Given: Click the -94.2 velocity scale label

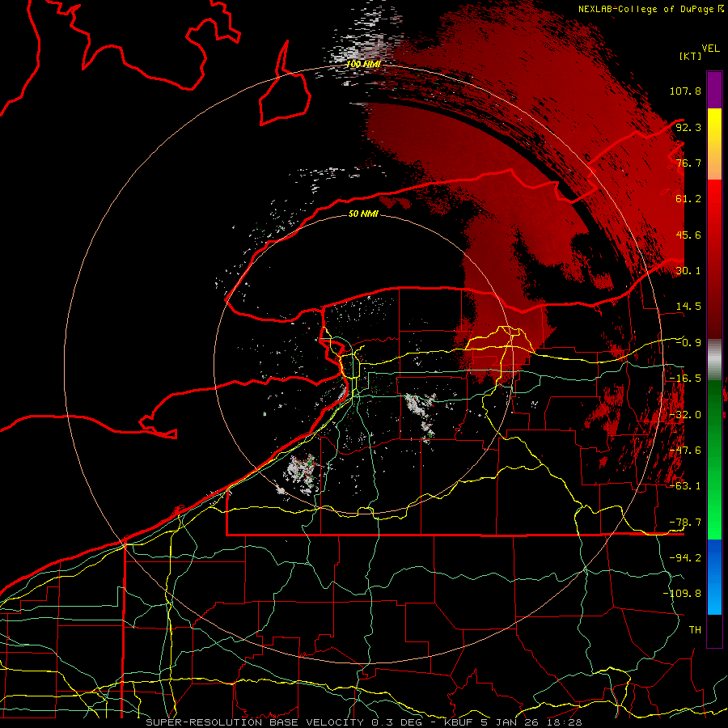Looking at the screenshot, I should (685, 558).
